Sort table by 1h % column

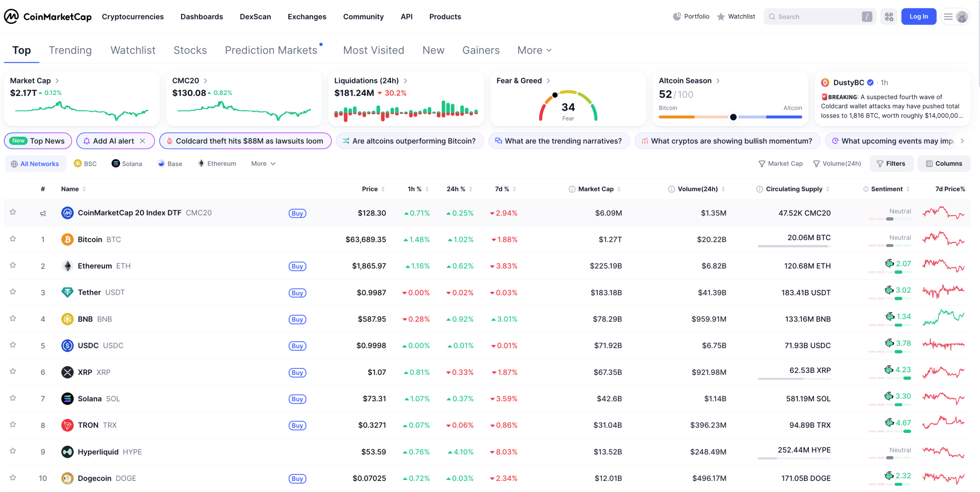click(418, 189)
